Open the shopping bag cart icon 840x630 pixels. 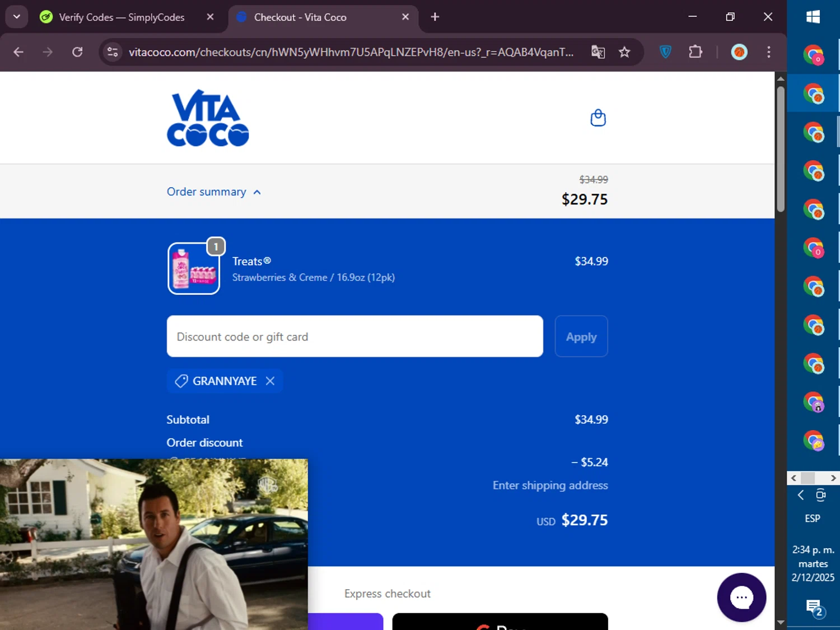598,118
